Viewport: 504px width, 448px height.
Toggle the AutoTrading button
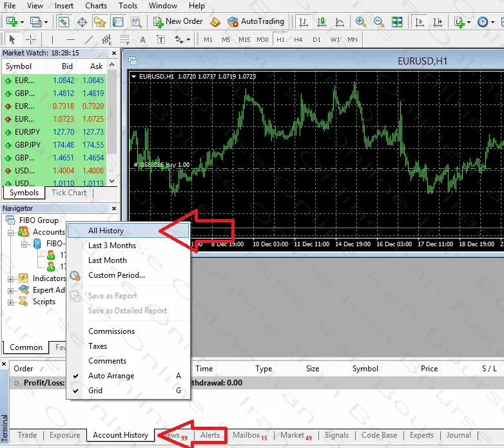(256, 21)
